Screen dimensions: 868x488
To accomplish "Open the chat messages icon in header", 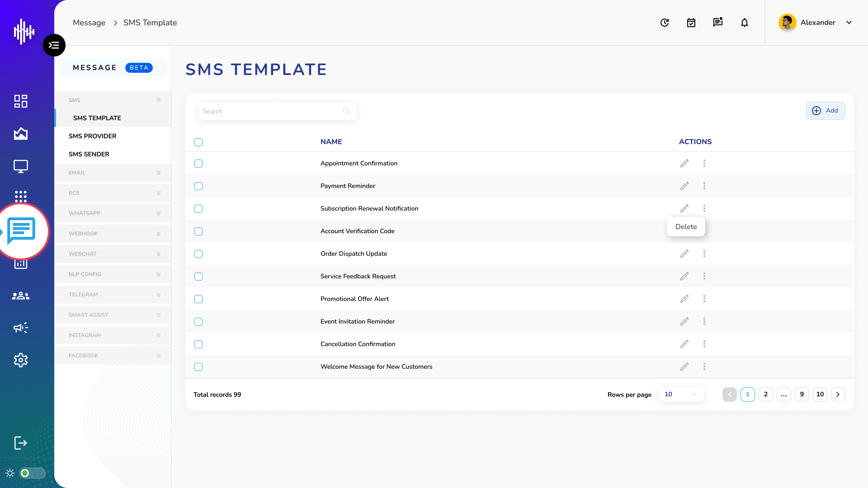I will point(718,22).
